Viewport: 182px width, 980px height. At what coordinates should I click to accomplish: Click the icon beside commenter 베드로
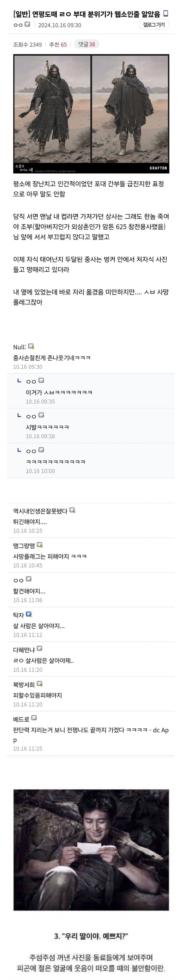[x=34, y=718]
